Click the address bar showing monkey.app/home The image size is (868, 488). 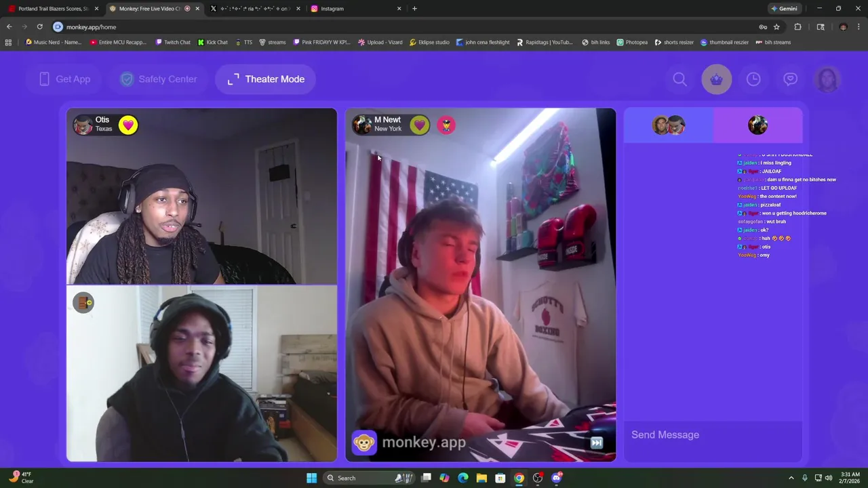coord(407,27)
